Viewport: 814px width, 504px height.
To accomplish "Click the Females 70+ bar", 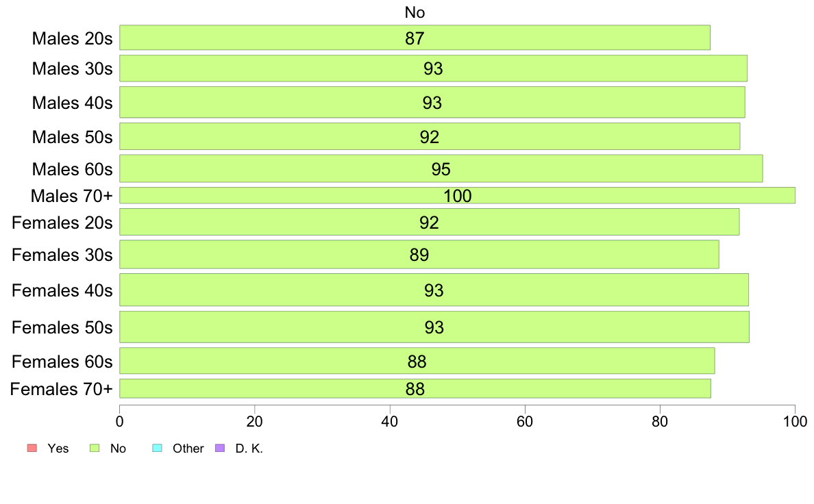I will [415, 389].
